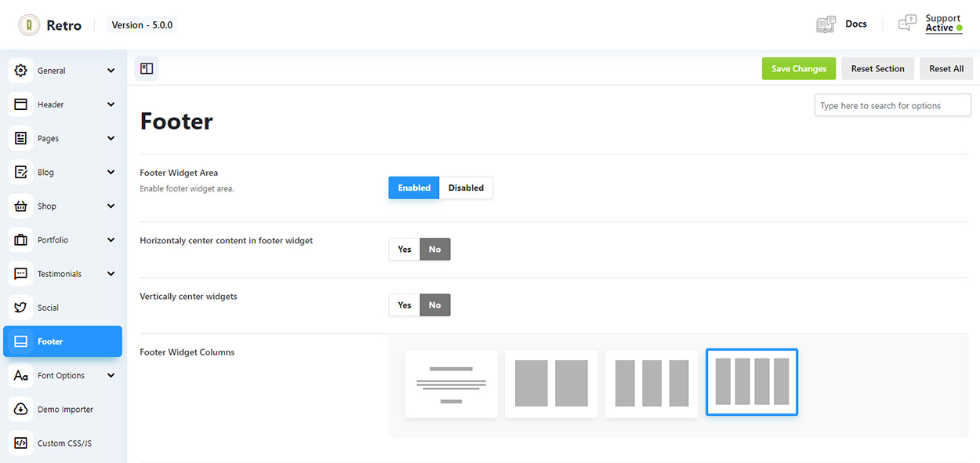This screenshot has width=980, height=463.
Task: Click the 'Footer Widget Area' setting label
Action: 179,173
